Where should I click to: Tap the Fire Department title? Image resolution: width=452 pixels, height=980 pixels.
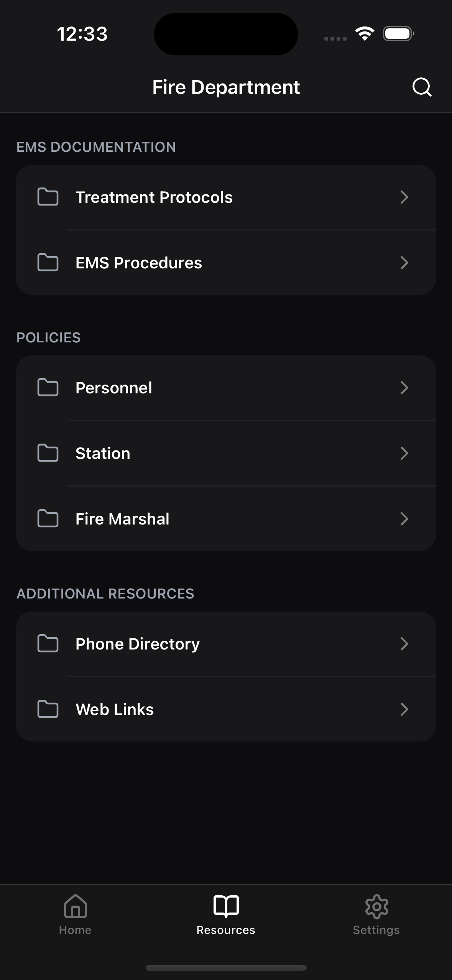[226, 87]
